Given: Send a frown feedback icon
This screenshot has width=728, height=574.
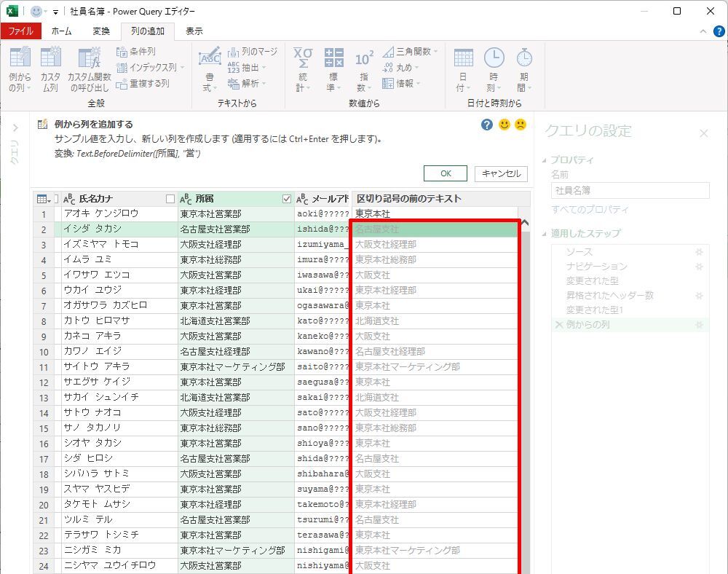Looking at the screenshot, I should [521, 125].
